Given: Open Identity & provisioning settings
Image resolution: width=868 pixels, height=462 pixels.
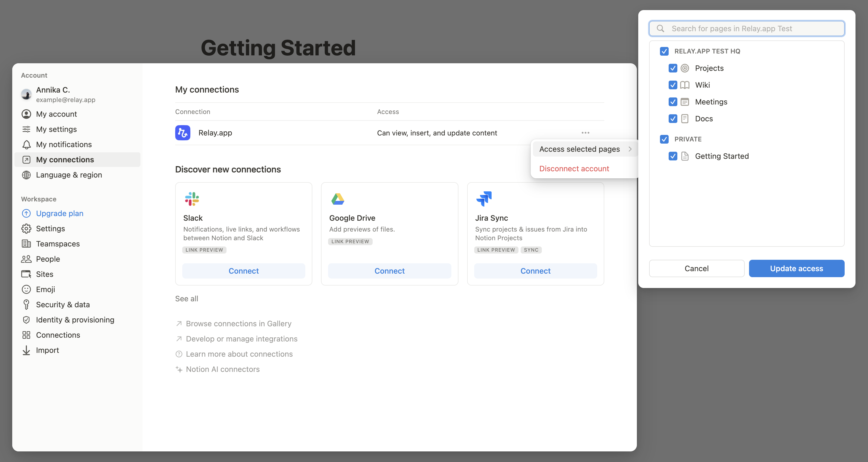Looking at the screenshot, I should click(75, 319).
